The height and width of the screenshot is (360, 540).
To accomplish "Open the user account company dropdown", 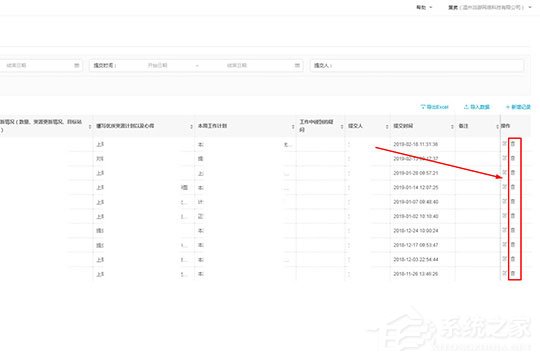I will click(490, 7).
